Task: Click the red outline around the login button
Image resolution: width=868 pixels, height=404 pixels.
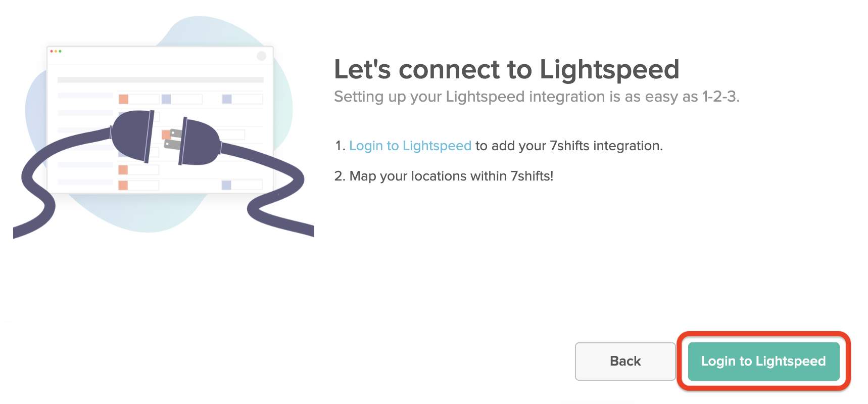Action: tap(763, 334)
